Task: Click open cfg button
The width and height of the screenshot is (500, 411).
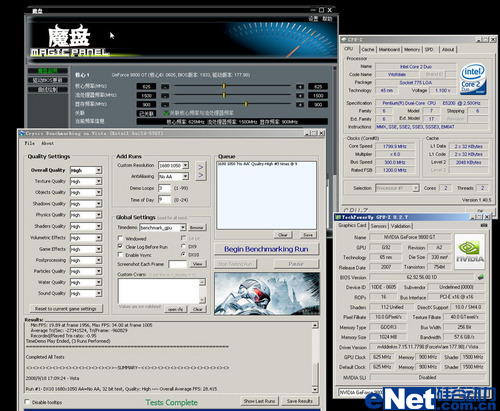Action: point(176,309)
